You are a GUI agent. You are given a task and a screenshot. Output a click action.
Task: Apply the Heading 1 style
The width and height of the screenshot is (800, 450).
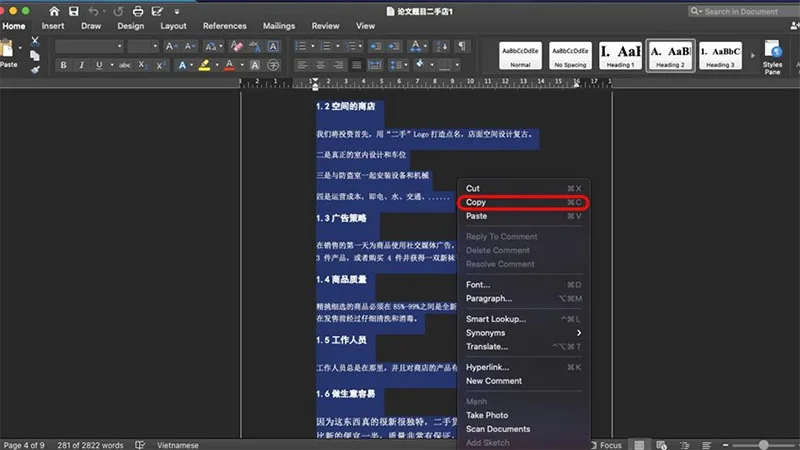tap(620, 56)
